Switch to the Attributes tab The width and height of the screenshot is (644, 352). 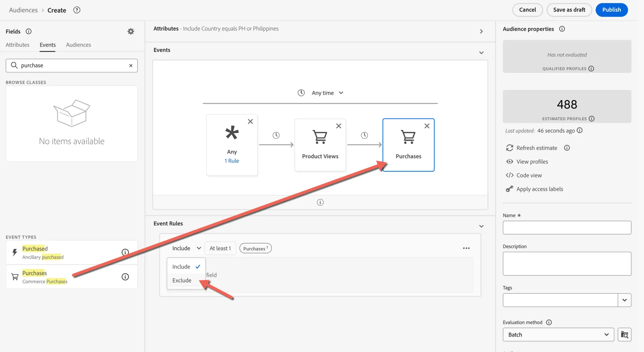[18, 45]
